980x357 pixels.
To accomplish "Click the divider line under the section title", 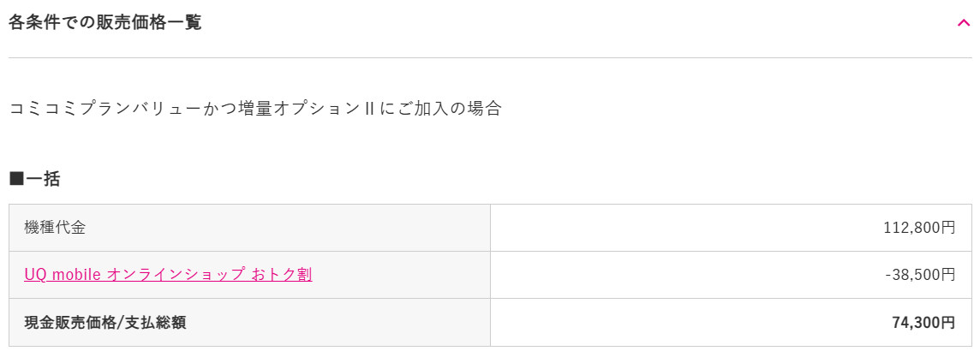I will point(490,58).
